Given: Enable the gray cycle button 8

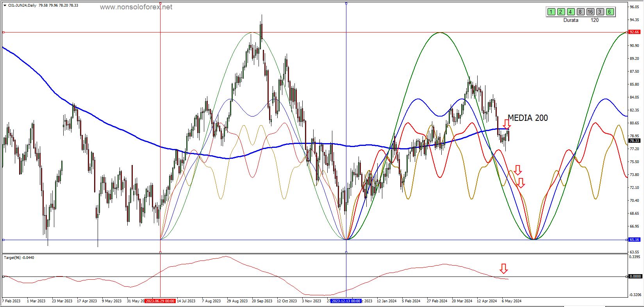Looking at the screenshot, I should [580, 12].
